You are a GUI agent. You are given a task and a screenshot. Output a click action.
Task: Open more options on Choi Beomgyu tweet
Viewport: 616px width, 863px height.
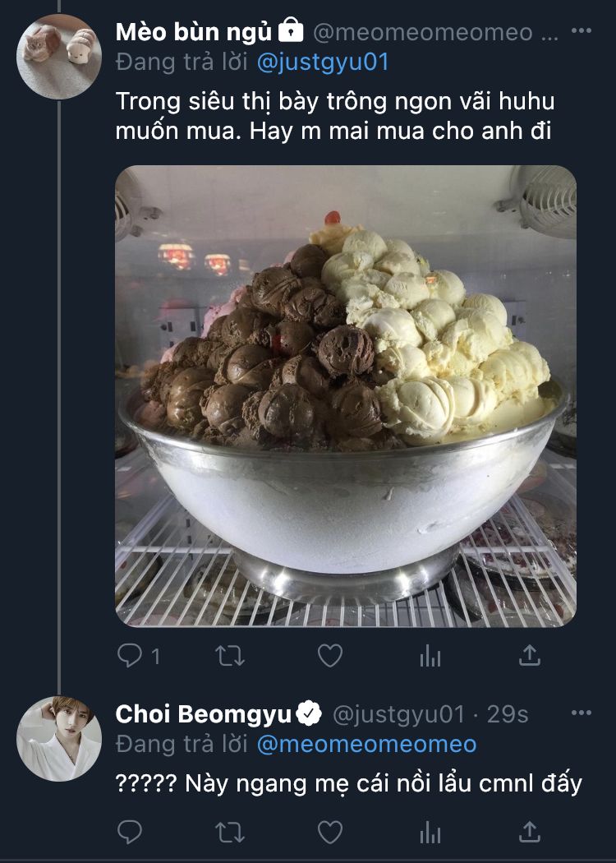click(582, 713)
